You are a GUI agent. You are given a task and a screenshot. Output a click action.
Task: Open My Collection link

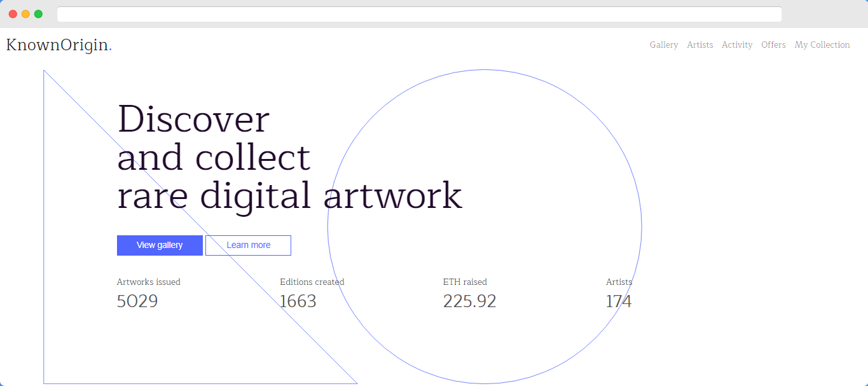tap(822, 45)
